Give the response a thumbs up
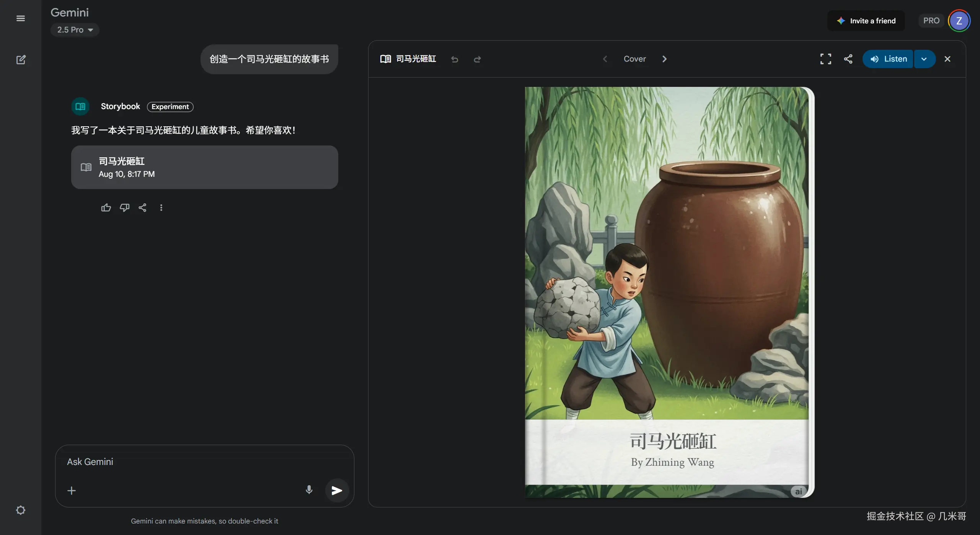980x535 pixels. (106, 207)
